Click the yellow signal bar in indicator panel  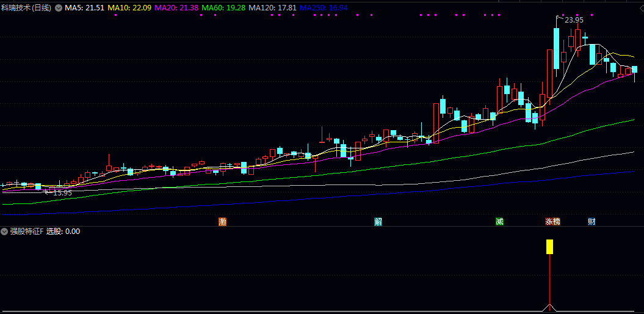click(549, 247)
